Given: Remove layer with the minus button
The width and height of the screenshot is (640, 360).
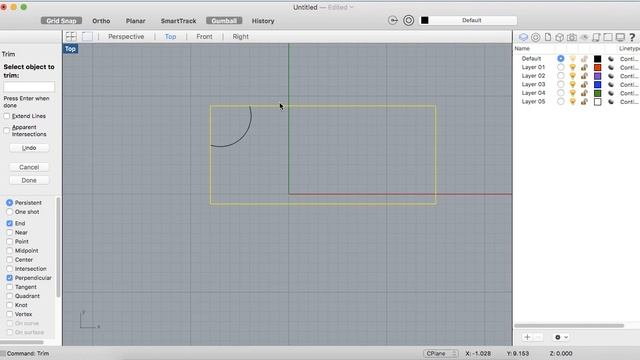Looking at the screenshot, I should tap(538, 337).
